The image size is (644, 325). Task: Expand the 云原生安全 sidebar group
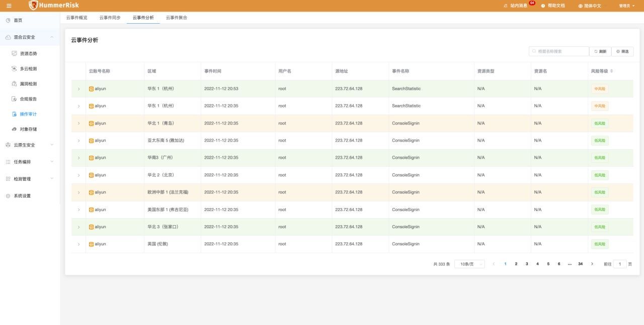coord(30,145)
